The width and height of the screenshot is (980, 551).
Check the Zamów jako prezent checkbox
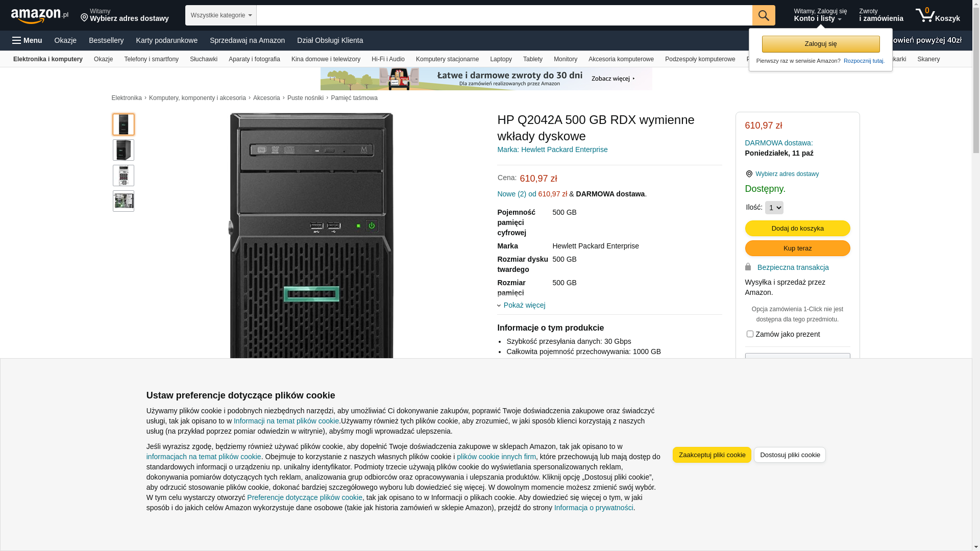[750, 334]
